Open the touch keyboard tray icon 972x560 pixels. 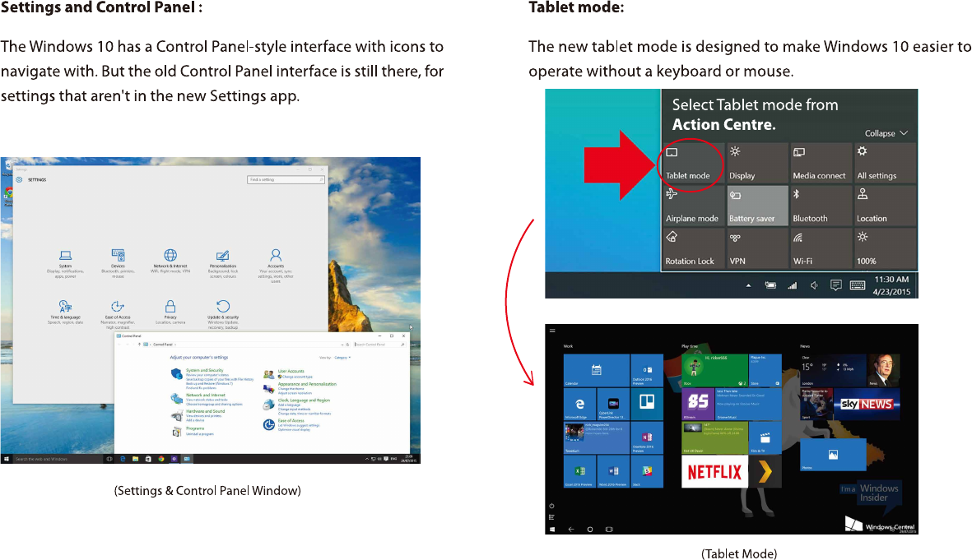coord(858,285)
